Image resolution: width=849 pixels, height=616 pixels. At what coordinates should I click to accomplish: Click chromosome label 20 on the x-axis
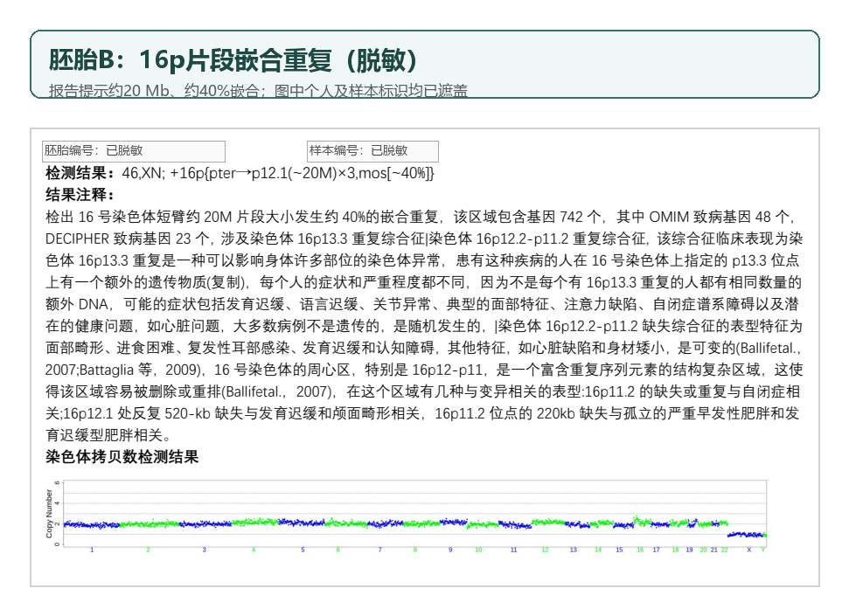tap(703, 550)
